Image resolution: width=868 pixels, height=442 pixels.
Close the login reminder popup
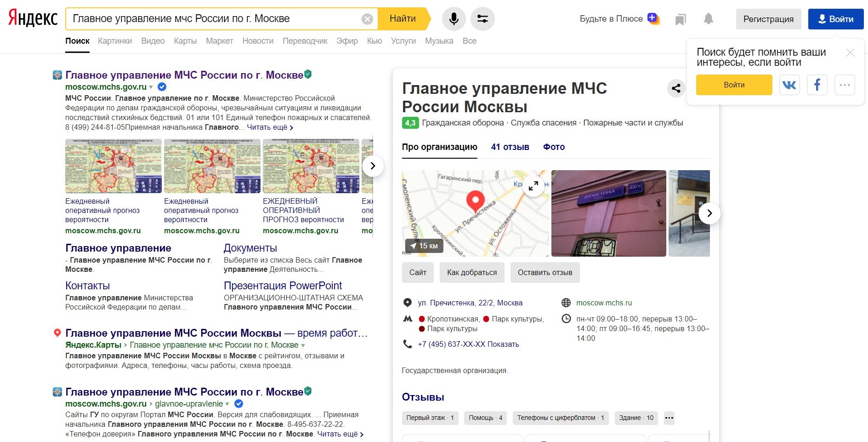pos(850,53)
